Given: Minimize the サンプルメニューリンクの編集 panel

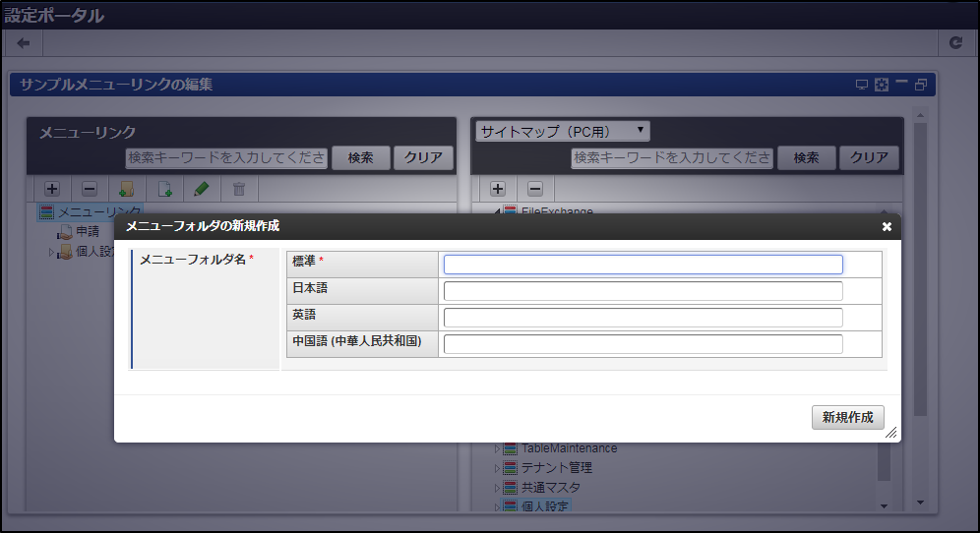Looking at the screenshot, I should tap(901, 83).
